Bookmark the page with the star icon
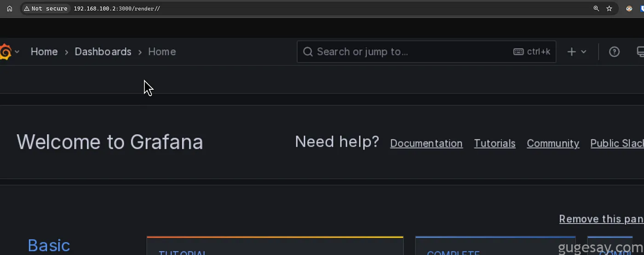The width and height of the screenshot is (644, 255). 609,8
